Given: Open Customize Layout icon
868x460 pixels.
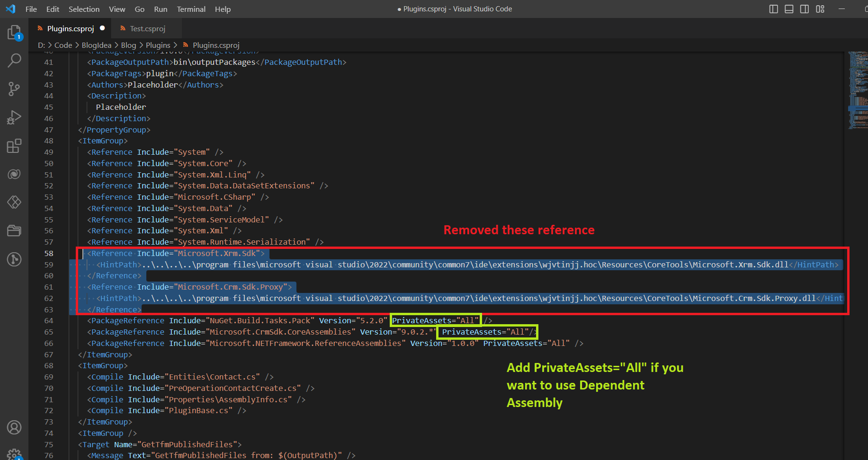Looking at the screenshot, I should tap(820, 9).
